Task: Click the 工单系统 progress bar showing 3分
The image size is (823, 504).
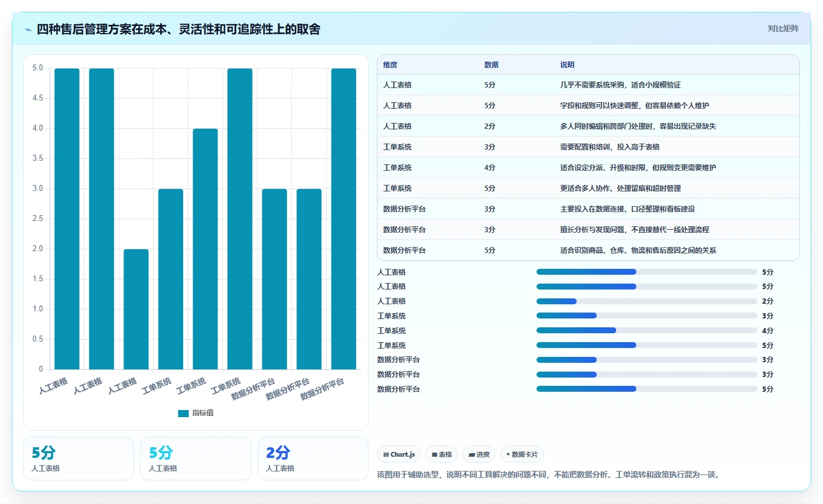Action: point(646,316)
